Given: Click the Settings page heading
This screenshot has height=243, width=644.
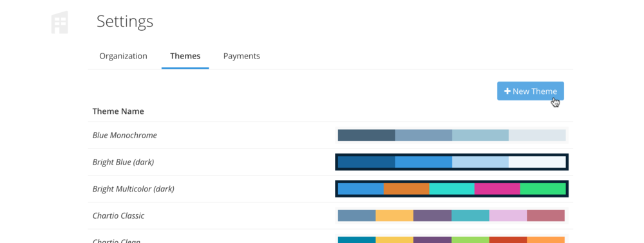Looking at the screenshot, I should click(125, 21).
